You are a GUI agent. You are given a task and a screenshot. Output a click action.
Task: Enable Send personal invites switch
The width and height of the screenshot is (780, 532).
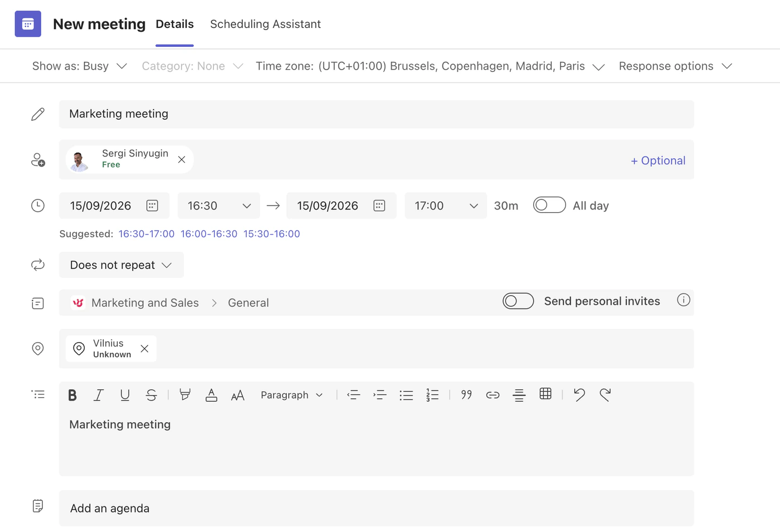[518, 301]
